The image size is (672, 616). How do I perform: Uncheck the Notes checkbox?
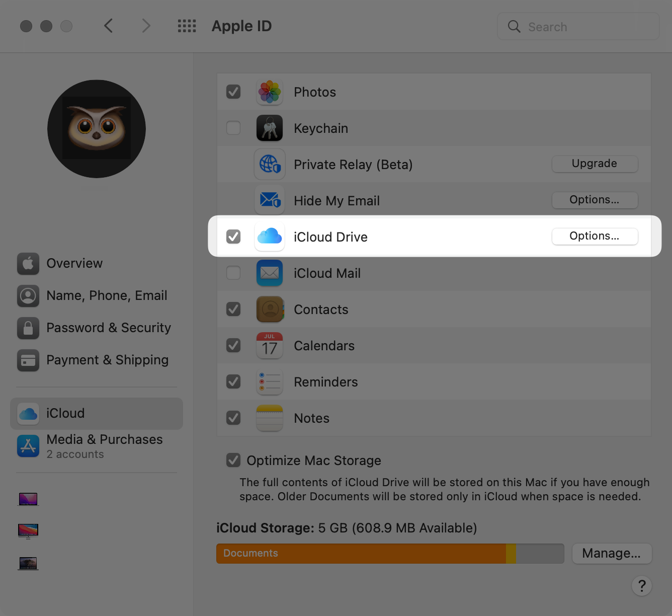click(x=233, y=418)
